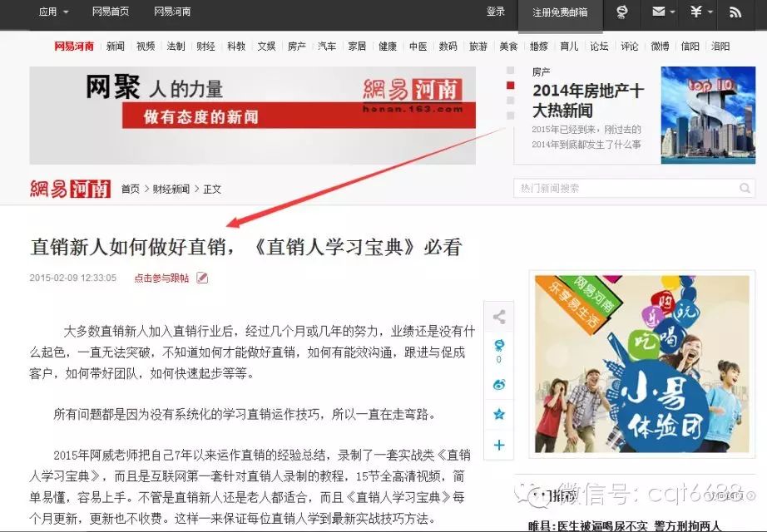Open the 婚嫁 channel
This screenshot has height=532, width=767.
538,47
